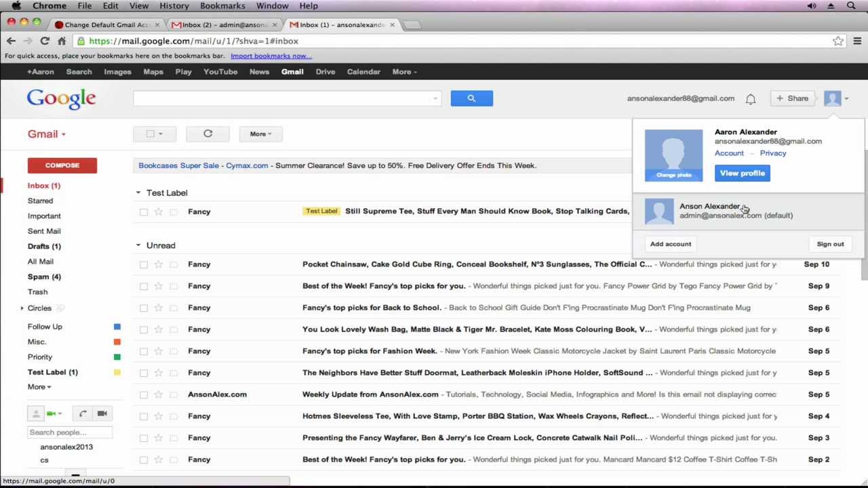Click the refresh inbox icon

pos(208,134)
